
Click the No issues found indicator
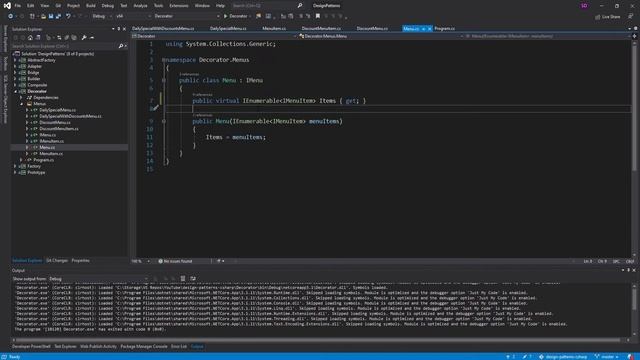tap(175, 261)
